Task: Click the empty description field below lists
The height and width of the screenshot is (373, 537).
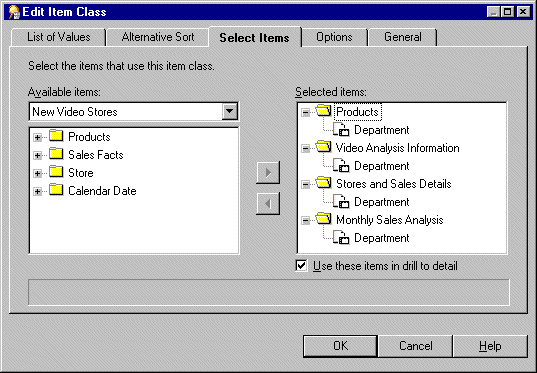Action: (269, 293)
